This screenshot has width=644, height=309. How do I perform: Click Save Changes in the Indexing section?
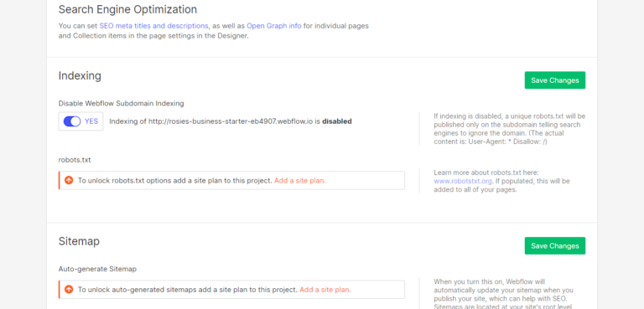(x=555, y=80)
